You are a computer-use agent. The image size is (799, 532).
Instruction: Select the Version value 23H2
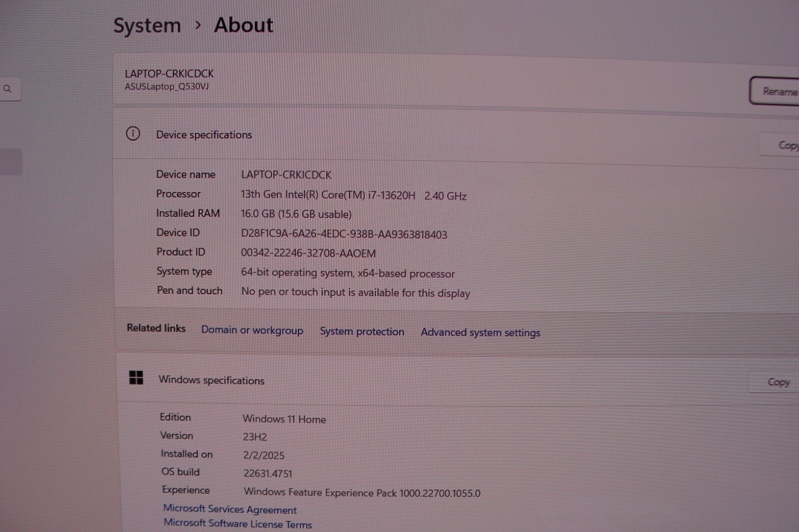tap(255, 437)
